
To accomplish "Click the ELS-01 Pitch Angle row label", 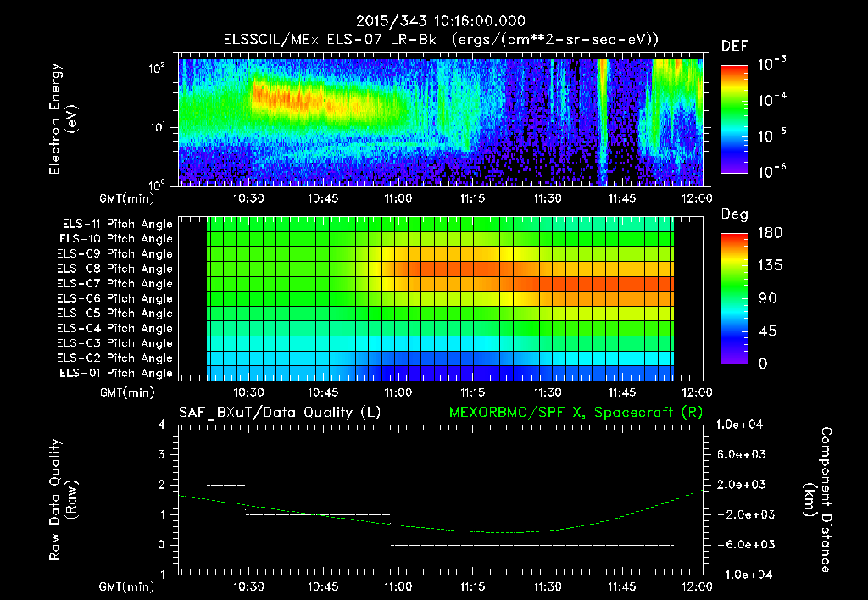I will coord(116,373).
